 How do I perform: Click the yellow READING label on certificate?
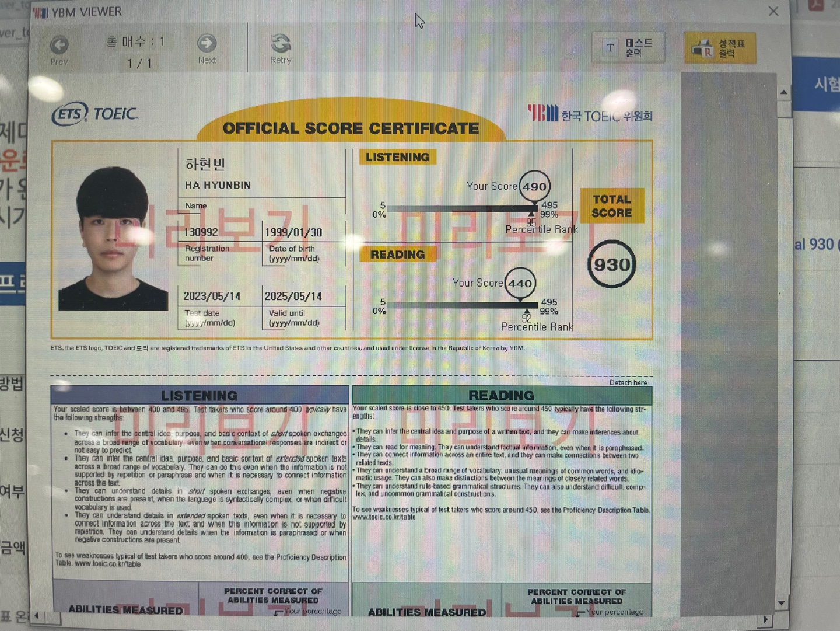click(x=397, y=255)
